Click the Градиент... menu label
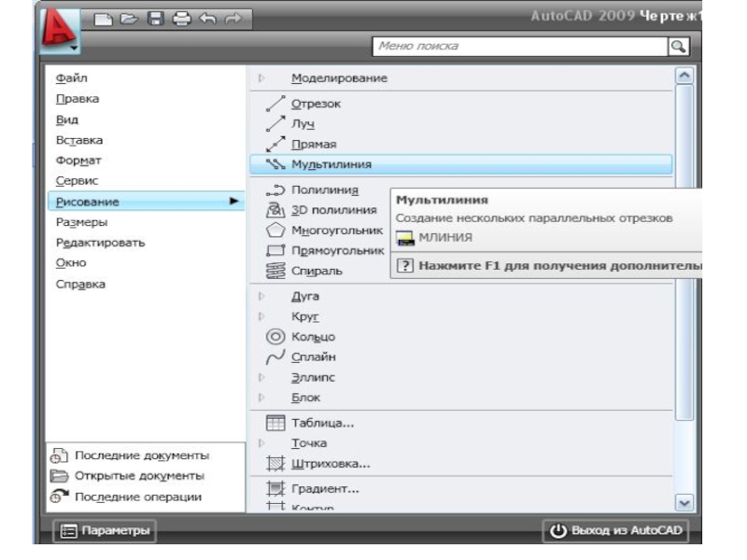747x560 pixels. click(x=325, y=488)
